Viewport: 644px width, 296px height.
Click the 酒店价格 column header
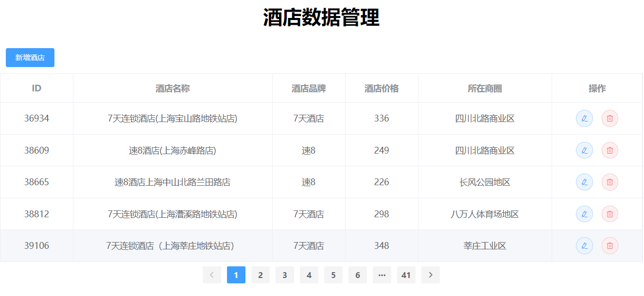tap(382, 88)
